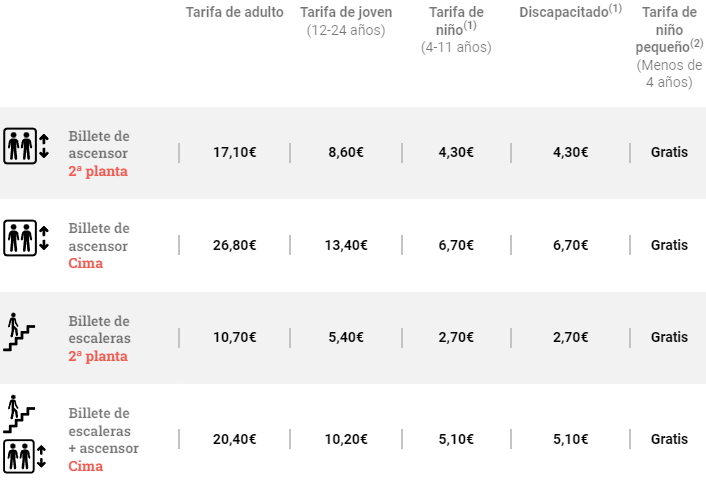This screenshot has height=481, width=706.
Task: Select the Billete de ascensor Cima label
Action: 99,245
